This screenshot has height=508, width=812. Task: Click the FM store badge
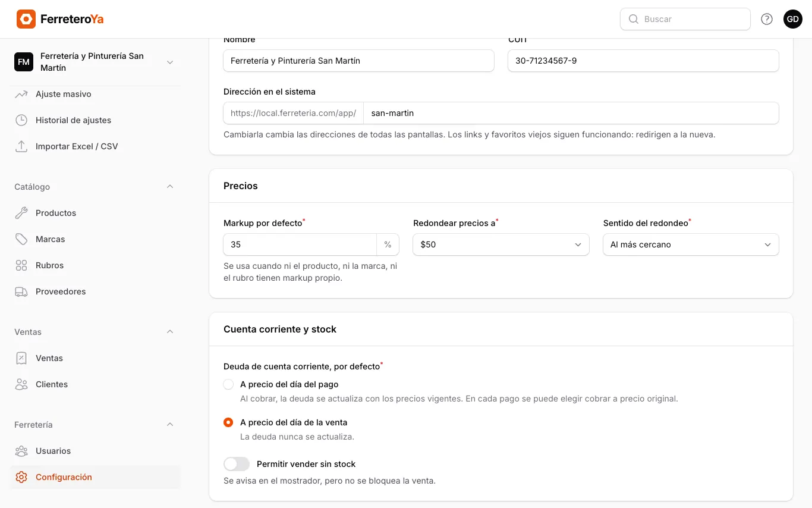pyautogui.click(x=24, y=62)
